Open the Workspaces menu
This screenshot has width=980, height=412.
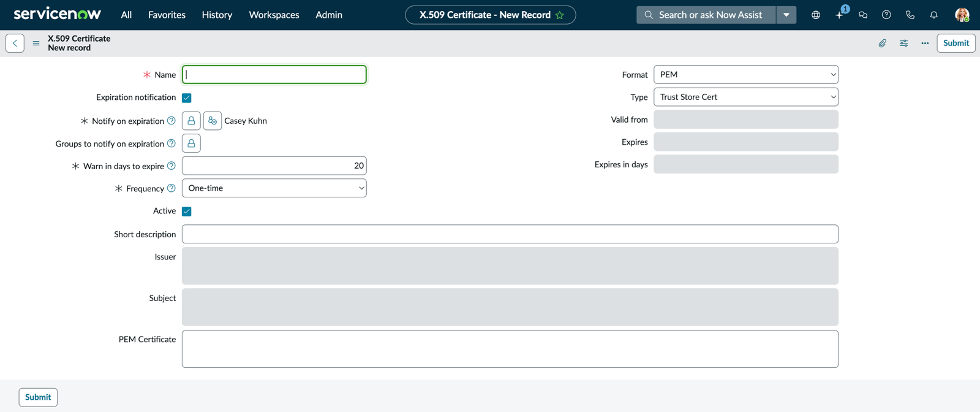pyautogui.click(x=274, y=15)
